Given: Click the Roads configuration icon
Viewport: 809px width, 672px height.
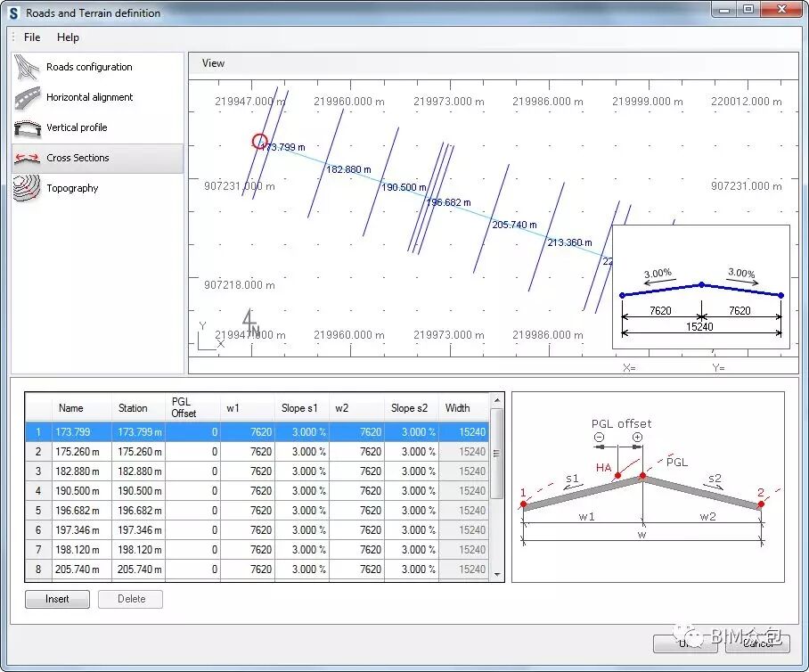Looking at the screenshot, I should point(28,67).
